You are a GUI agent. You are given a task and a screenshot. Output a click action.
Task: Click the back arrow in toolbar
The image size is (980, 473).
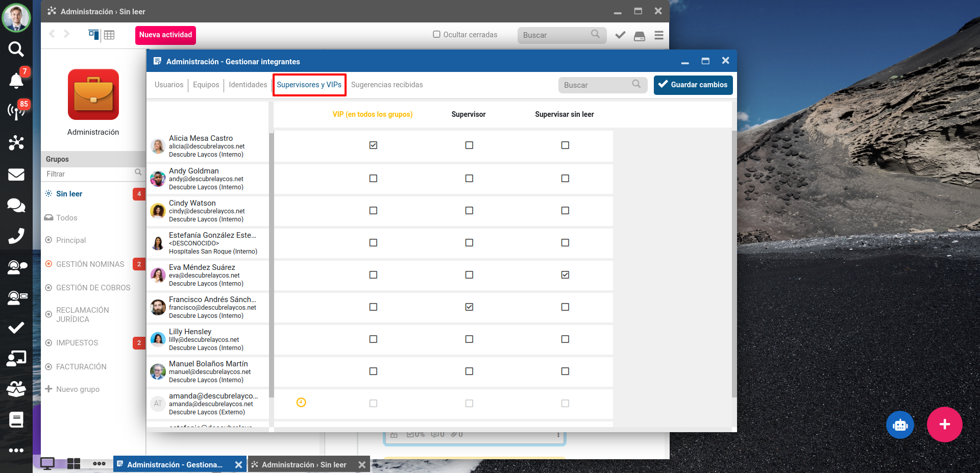pyautogui.click(x=52, y=34)
